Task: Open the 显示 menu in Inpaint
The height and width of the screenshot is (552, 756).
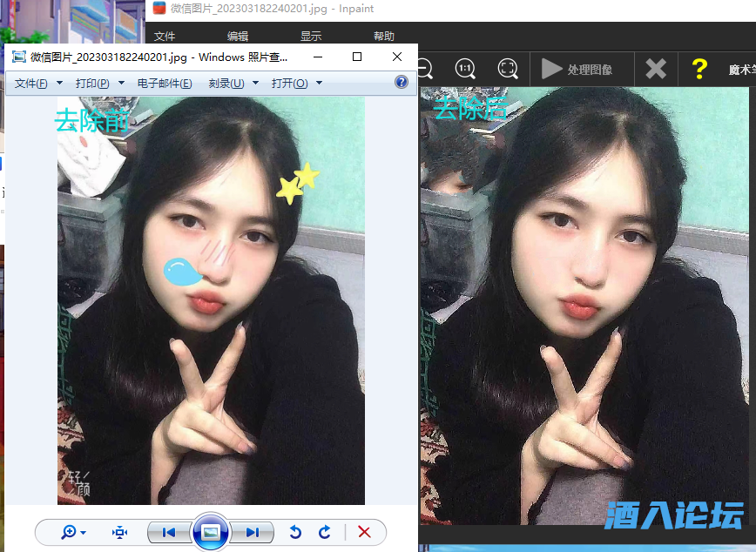Action: (311, 36)
